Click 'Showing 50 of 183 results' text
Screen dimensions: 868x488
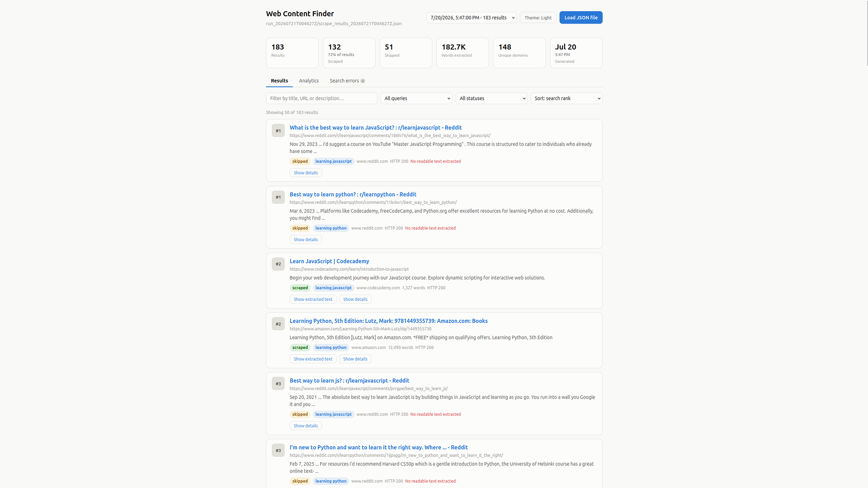(292, 113)
